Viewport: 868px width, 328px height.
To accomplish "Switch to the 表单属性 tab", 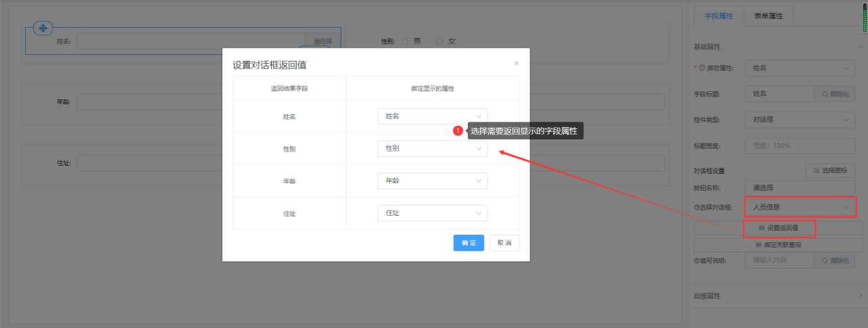I will point(769,15).
